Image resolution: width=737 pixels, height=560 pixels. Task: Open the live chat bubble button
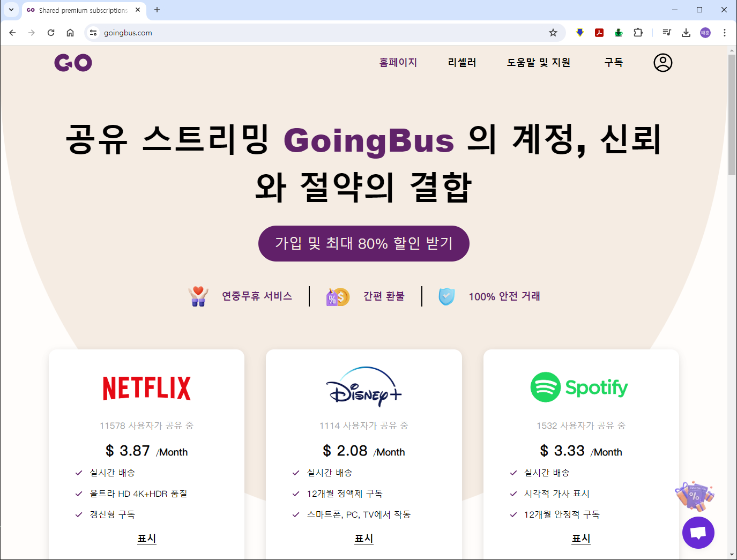pyautogui.click(x=698, y=533)
